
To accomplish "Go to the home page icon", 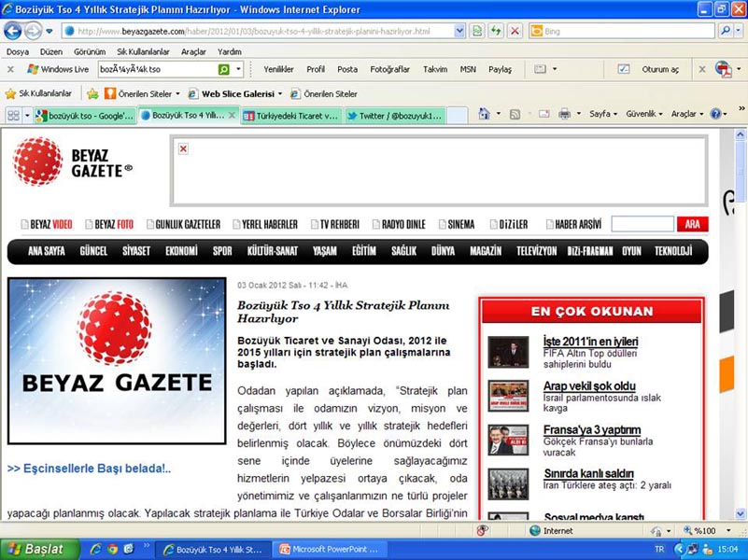I will (485, 114).
